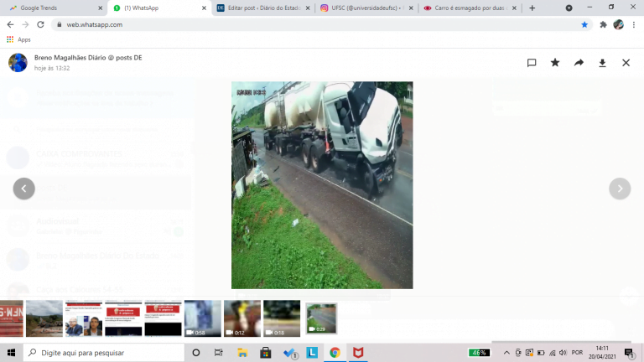Open File Explorer from the taskbar
Screen dimensions: 644x362
[x=242, y=353]
